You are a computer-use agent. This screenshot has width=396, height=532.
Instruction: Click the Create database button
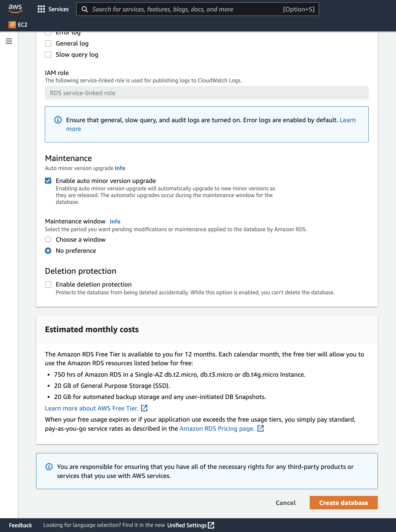tap(343, 503)
